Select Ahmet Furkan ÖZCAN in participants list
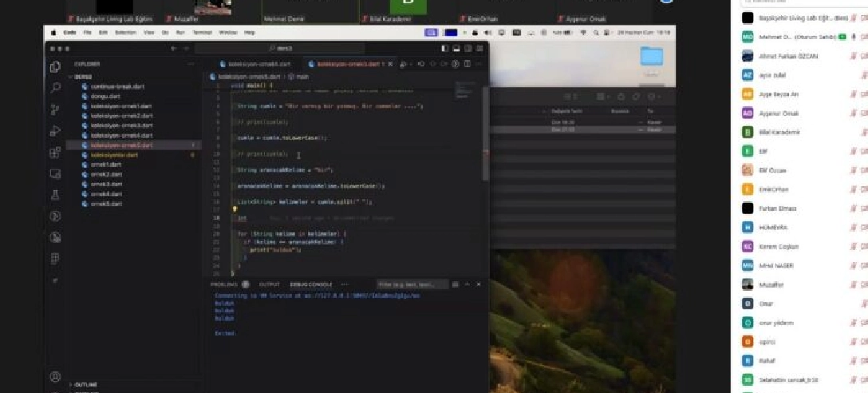 point(799,56)
